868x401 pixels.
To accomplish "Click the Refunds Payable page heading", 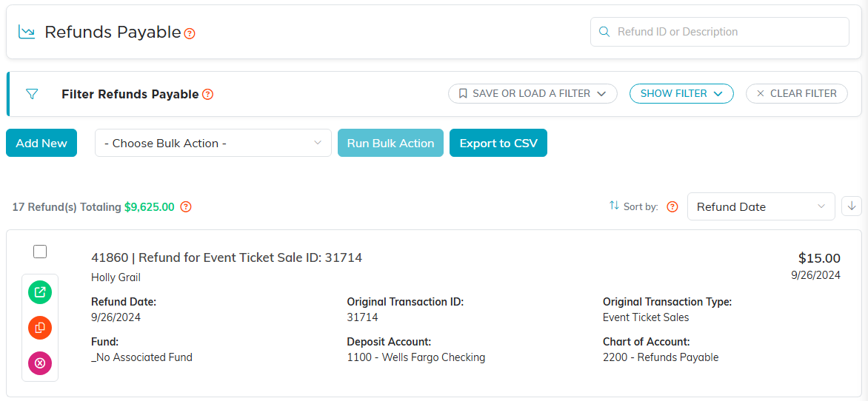I will click(113, 32).
